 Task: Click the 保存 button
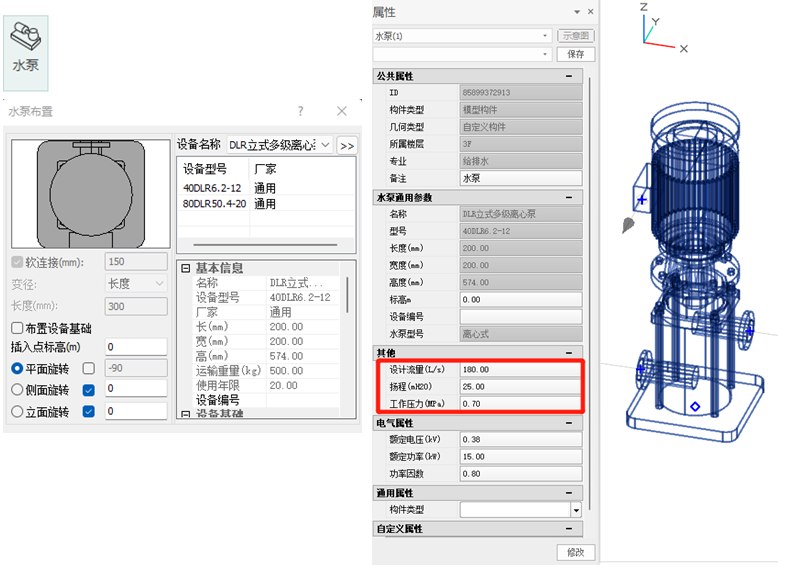tap(575, 54)
